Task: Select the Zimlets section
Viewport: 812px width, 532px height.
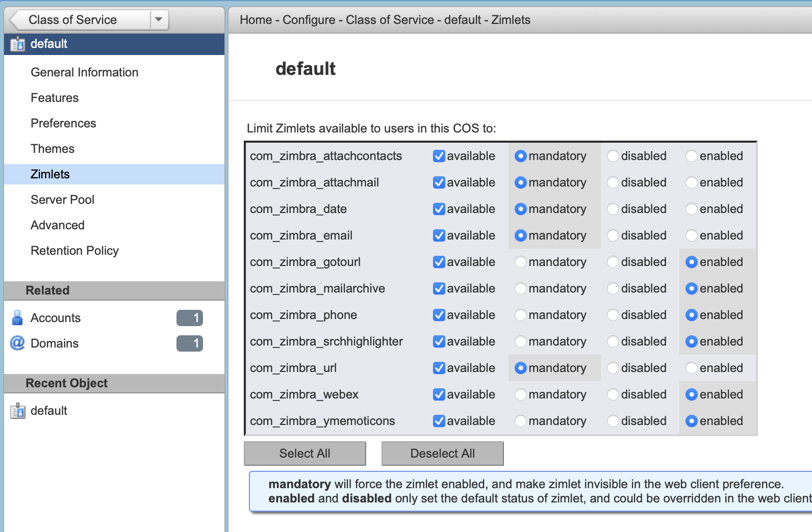Action: coord(114,174)
